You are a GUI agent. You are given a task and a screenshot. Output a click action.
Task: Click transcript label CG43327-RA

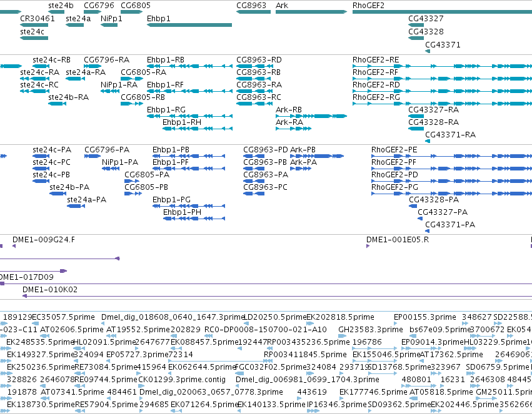(433, 110)
